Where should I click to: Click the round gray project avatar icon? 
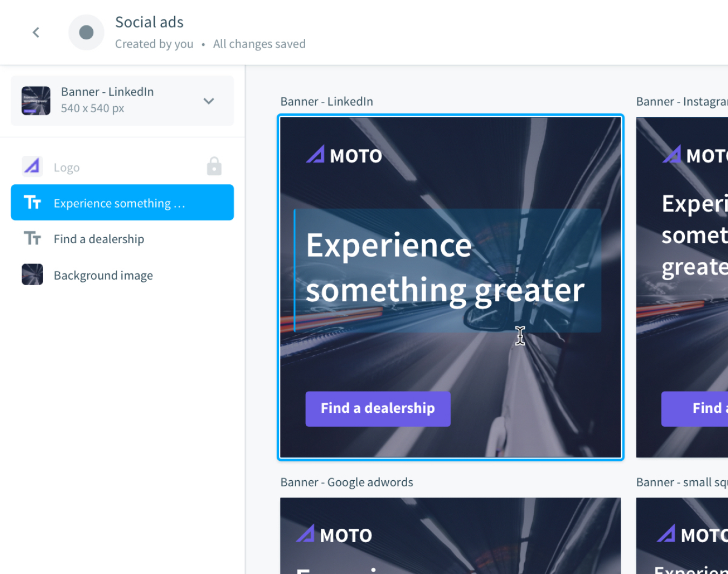(x=86, y=32)
